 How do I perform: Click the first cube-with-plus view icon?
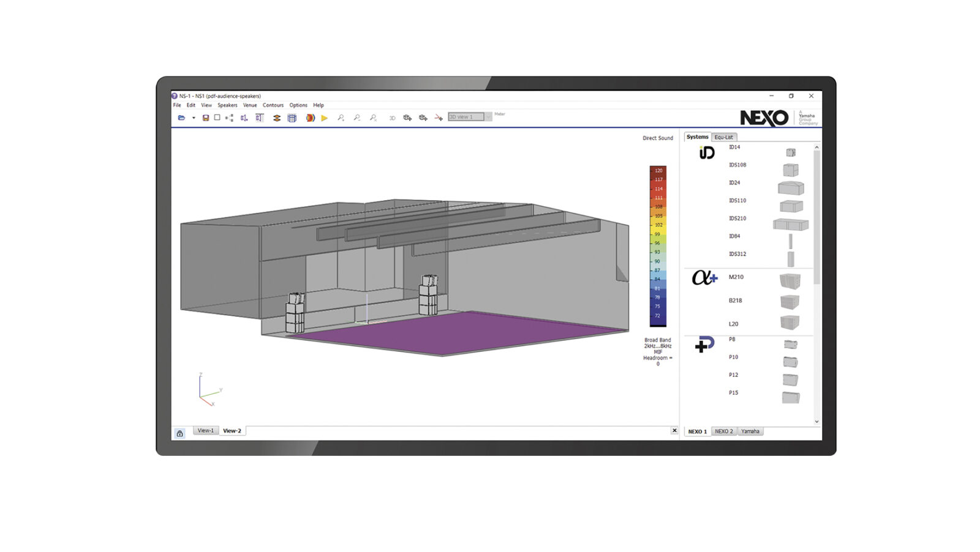[407, 117]
